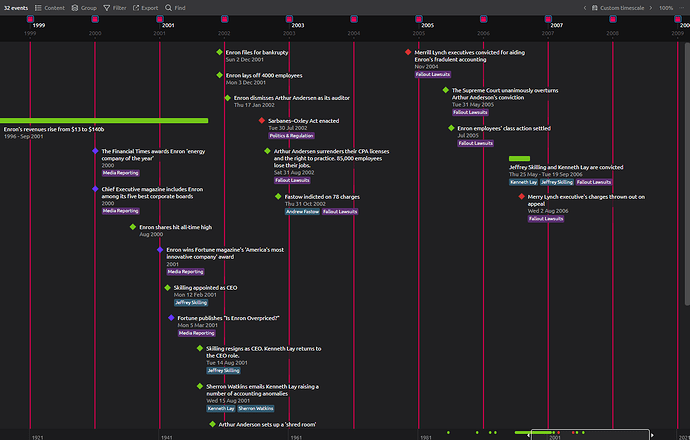Image resolution: width=690 pixels, height=440 pixels.
Task: Click Fallout Lawsuits tag under Merrill Lynch convicted
Action: pos(433,75)
